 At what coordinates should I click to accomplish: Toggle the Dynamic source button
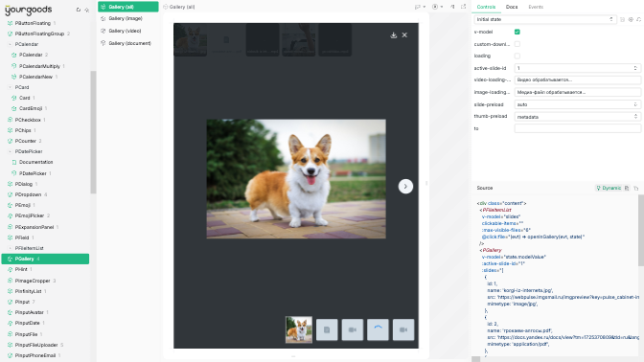(x=609, y=188)
